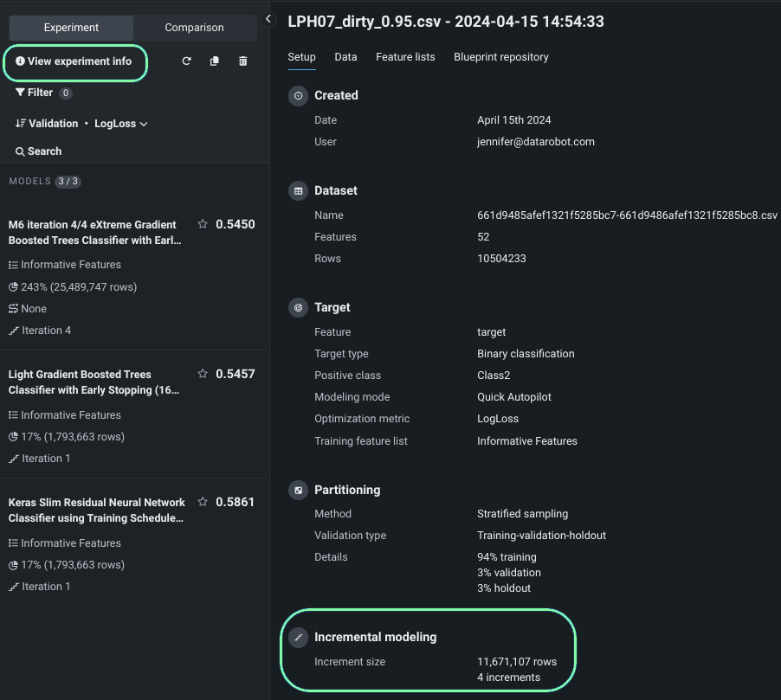
Task: Star the Light Gradient Boosted Trees model
Action: pos(203,374)
